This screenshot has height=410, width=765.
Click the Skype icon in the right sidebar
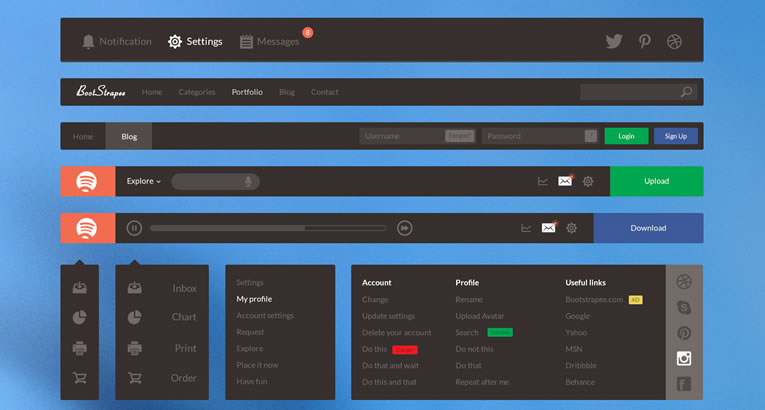click(x=684, y=307)
